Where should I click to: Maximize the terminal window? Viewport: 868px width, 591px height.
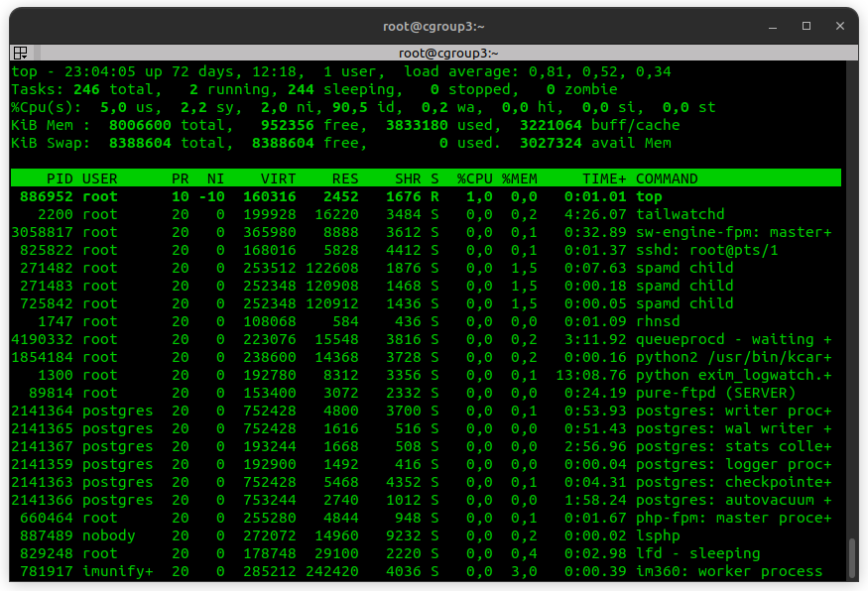[x=806, y=26]
